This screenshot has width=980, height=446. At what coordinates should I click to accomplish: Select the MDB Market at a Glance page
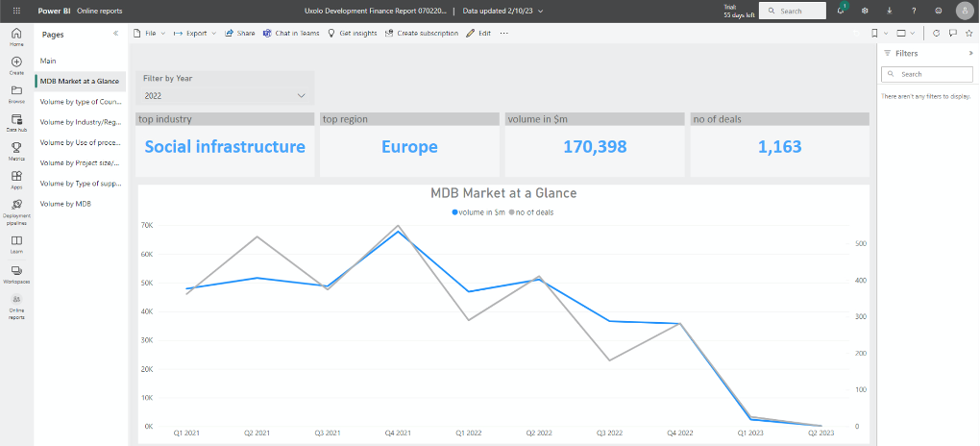(80, 82)
